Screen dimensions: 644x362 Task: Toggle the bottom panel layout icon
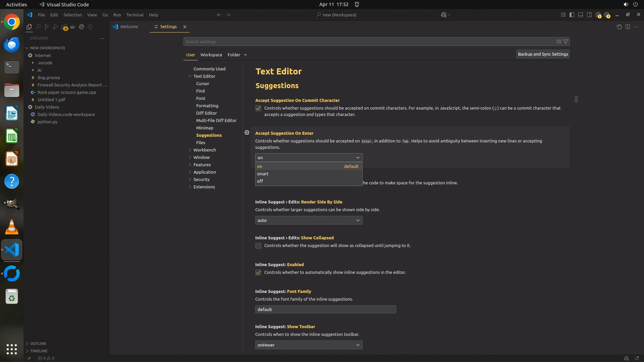pyautogui.click(x=580, y=15)
